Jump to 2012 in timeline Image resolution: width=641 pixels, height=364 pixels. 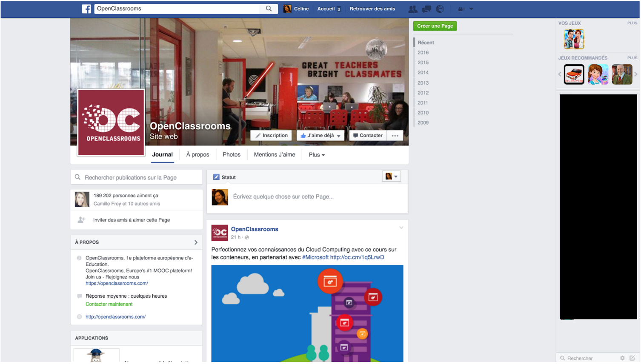click(423, 93)
